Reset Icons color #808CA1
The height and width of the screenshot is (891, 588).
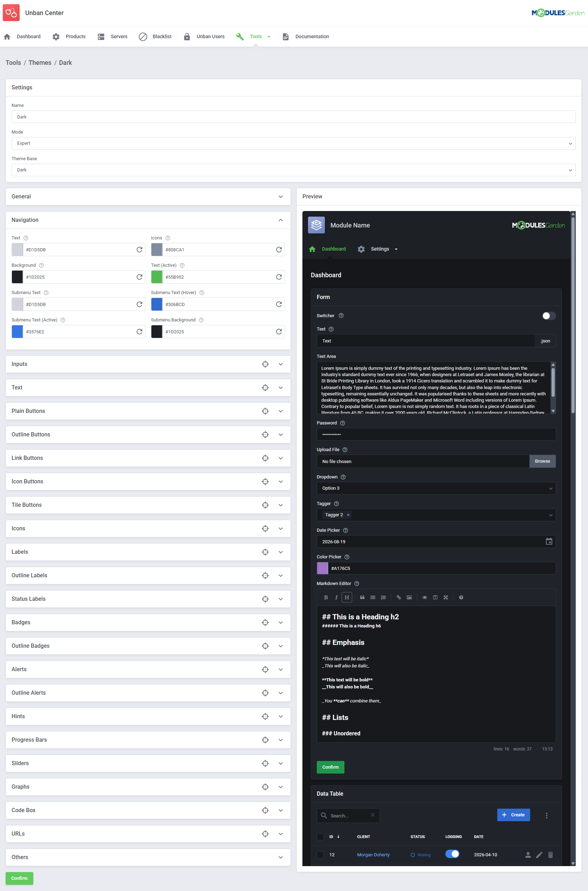pyautogui.click(x=279, y=250)
